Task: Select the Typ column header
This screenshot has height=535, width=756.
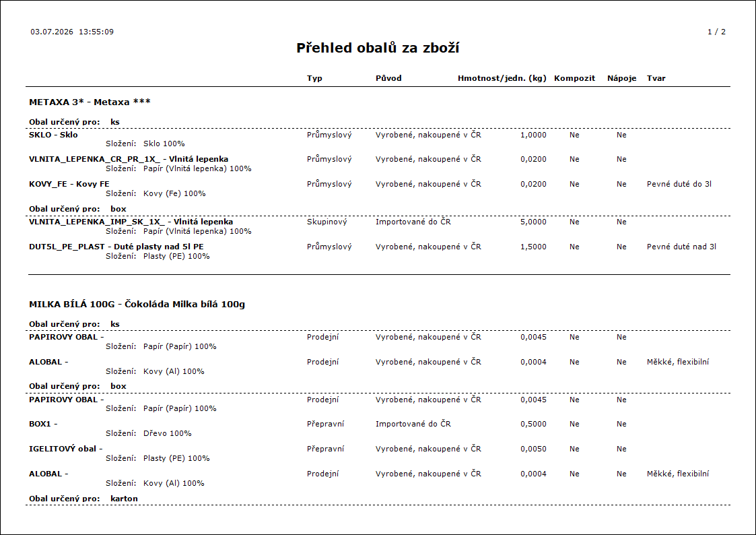Action: (314, 78)
